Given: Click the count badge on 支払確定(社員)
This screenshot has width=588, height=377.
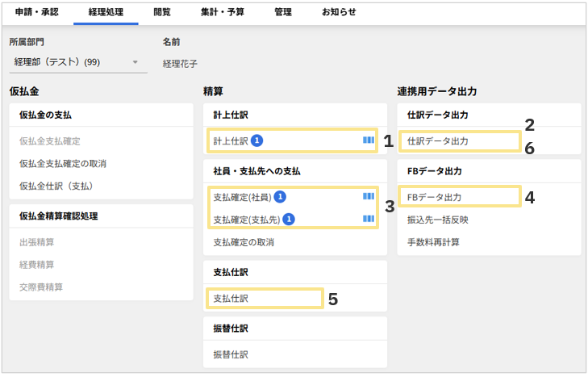Looking at the screenshot, I should (279, 196).
